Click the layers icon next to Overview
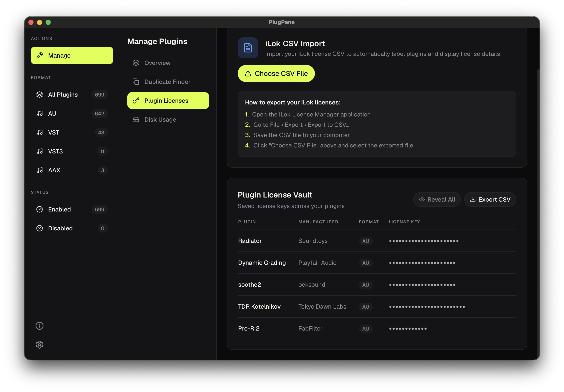 136,63
